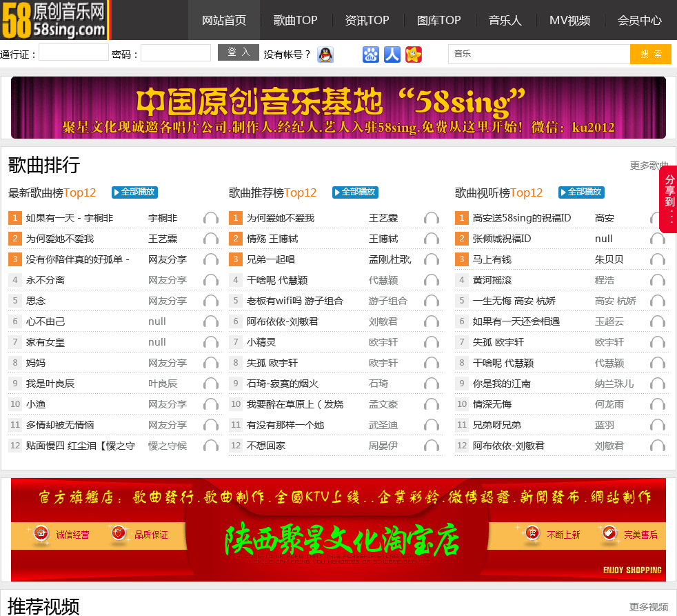This screenshot has height=616, width=677.
Task: Open 会员中心 nav item
Action: [x=640, y=20]
